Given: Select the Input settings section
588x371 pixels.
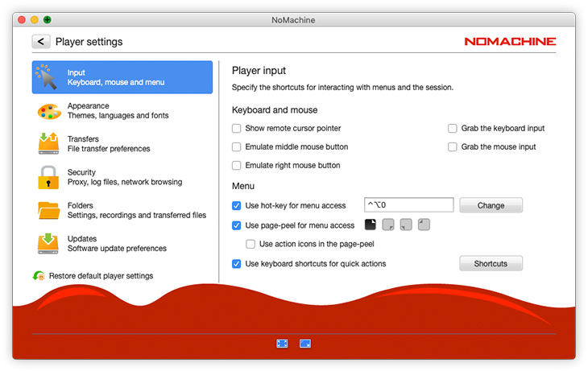Looking at the screenshot, I should tap(122, 77).
